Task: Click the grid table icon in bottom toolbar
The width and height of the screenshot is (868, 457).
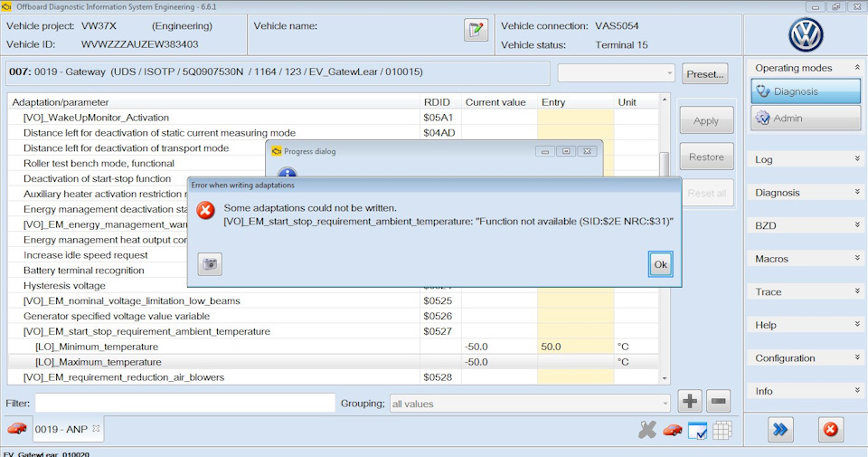Action: click(722, 430)
